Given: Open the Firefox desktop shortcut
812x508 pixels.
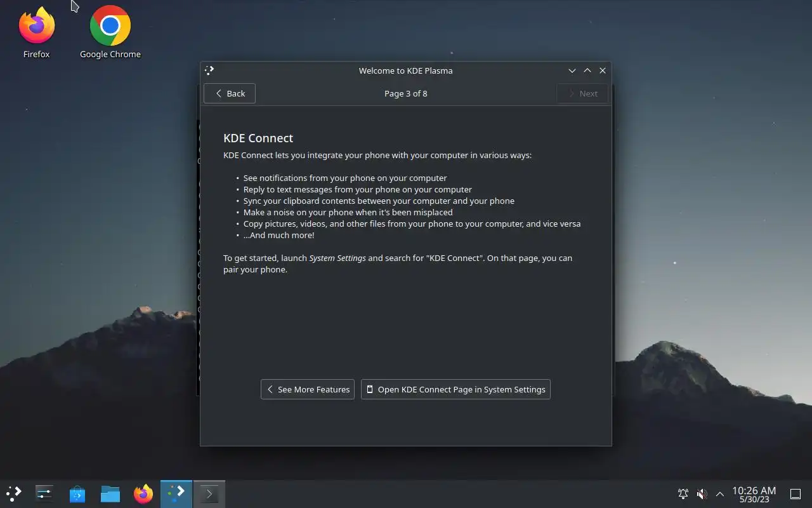Looking at the screenshot, I should pos(37,33).
